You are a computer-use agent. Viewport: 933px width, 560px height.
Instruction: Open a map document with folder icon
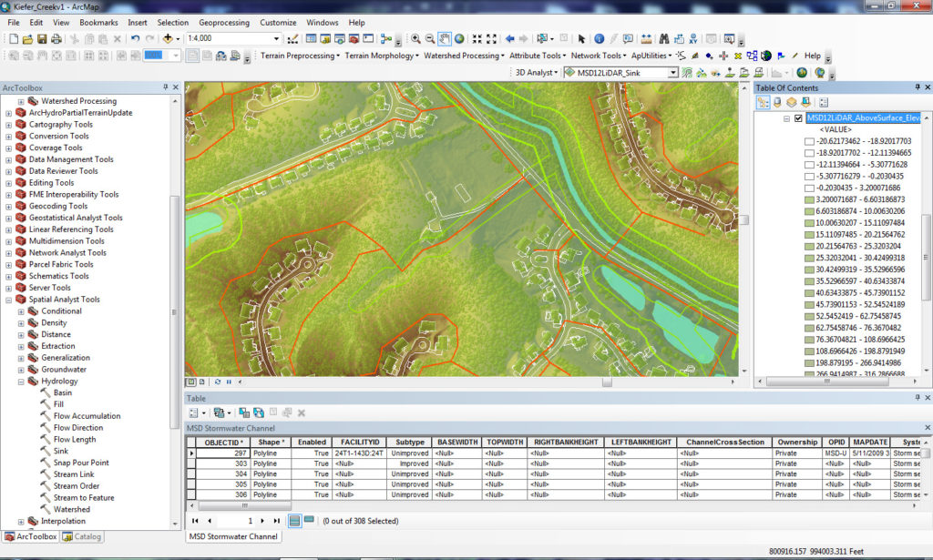tap(27, 38)
